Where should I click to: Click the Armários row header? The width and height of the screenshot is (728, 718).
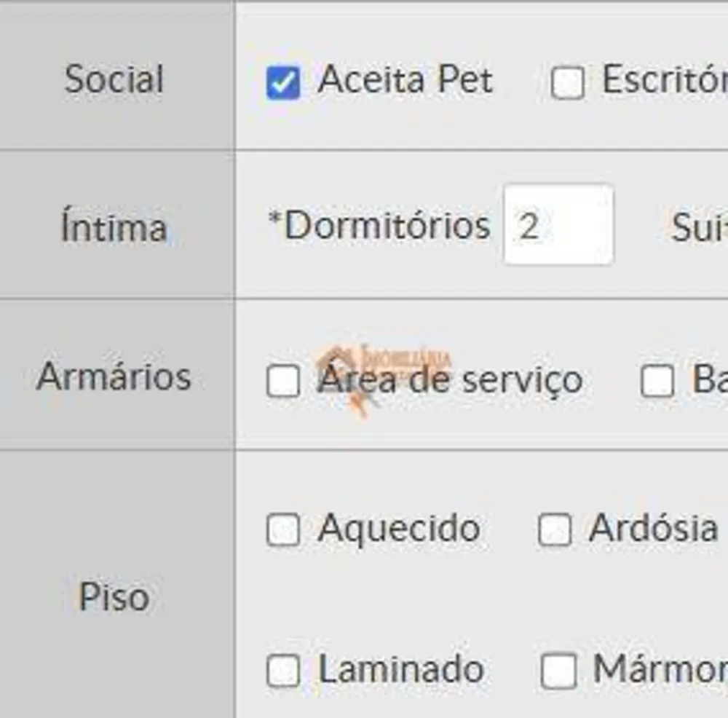(114, 376)
